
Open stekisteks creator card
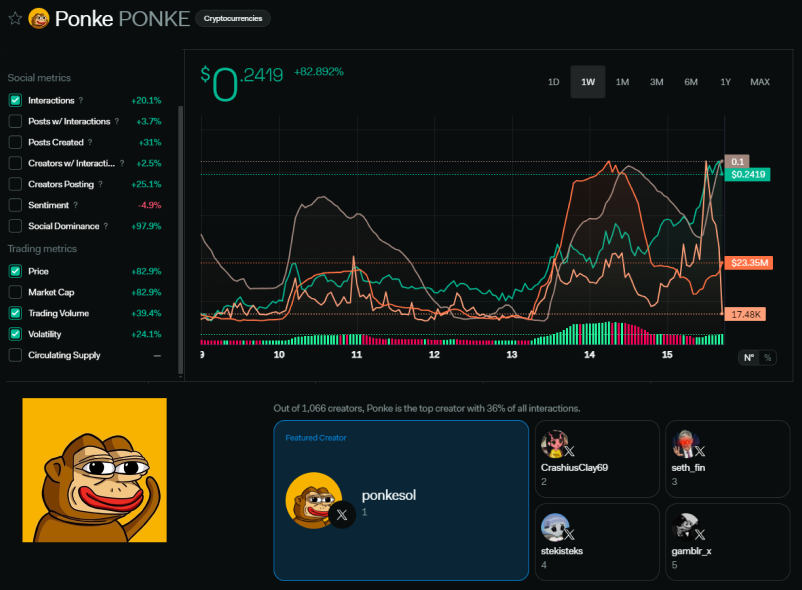click(x=597, y=542)
